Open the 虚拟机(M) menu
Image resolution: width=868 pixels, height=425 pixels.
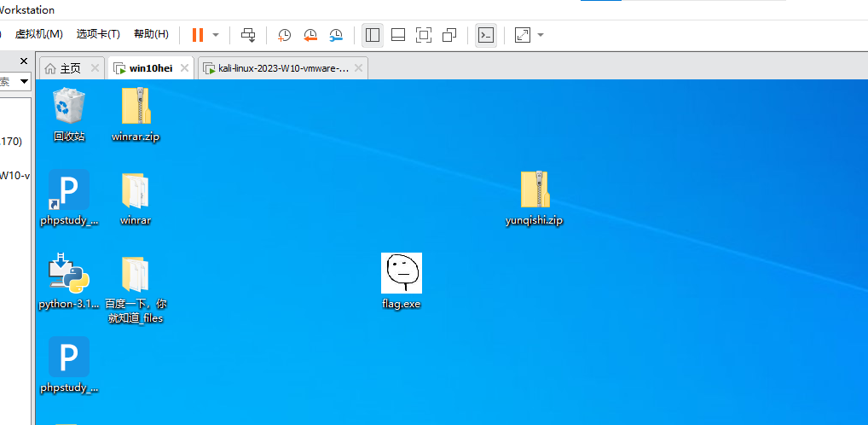pyautogui.click(x=38, y=34)
